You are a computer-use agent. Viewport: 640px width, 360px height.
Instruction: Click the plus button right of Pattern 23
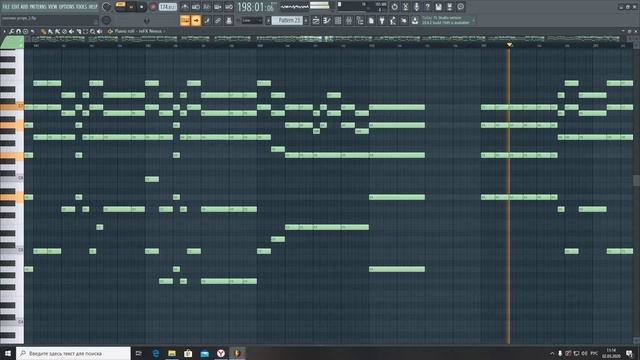[x=306, y=20]
